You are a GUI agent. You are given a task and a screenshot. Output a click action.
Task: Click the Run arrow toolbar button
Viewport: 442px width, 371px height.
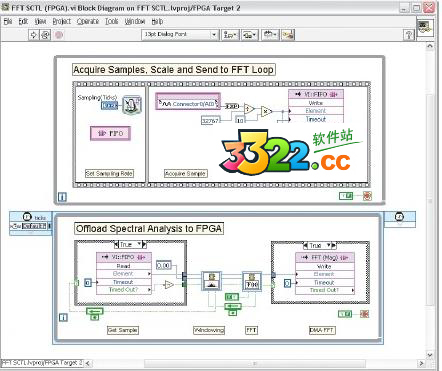[x=33, y=35]
